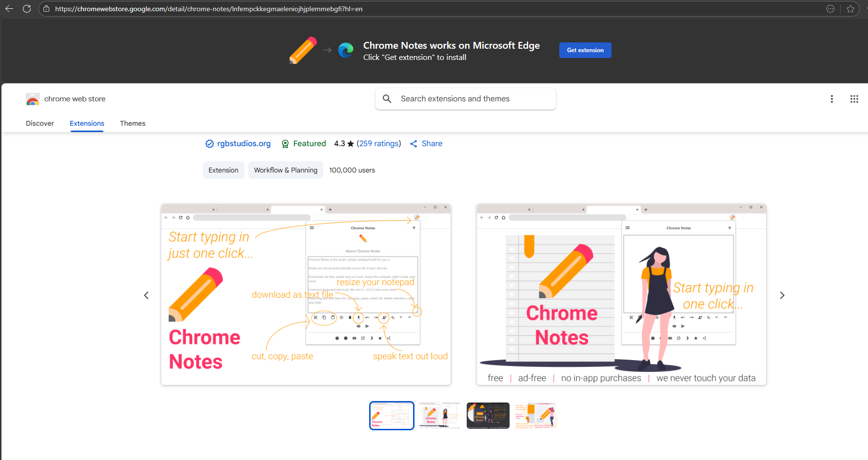
Task: Click the search magnifier icon
Action: [x=387, y=99]
